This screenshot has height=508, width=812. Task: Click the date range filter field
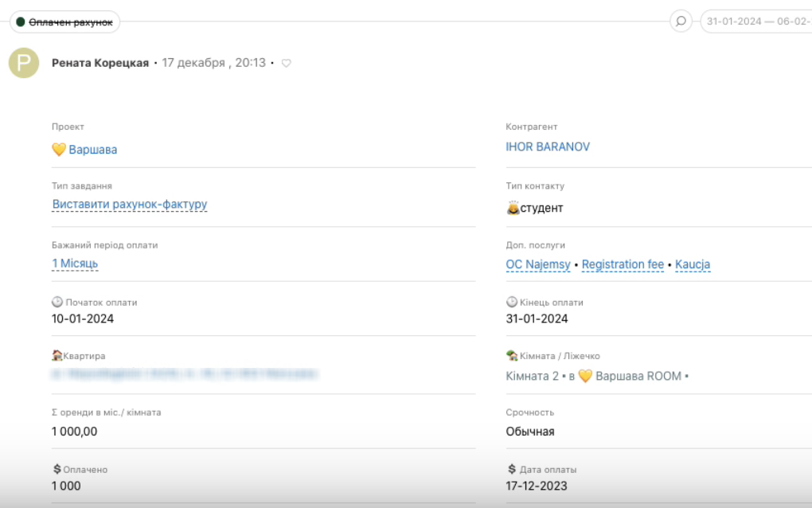coord(756,21)
